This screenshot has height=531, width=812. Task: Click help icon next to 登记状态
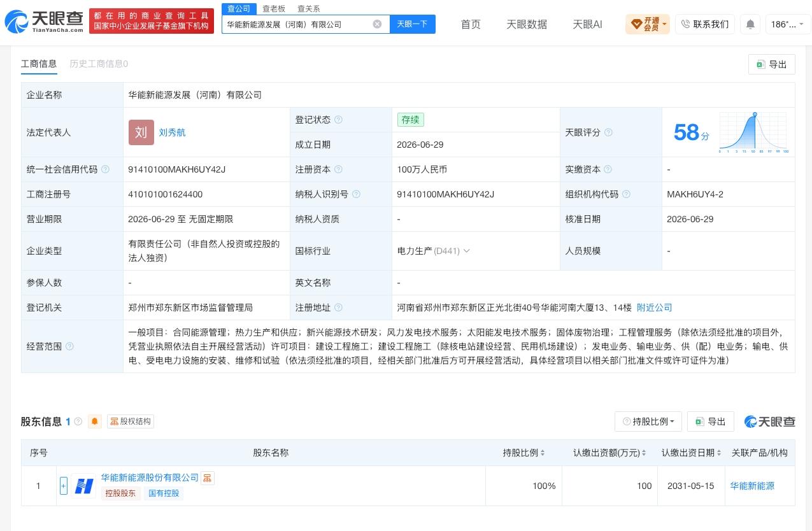point(338,120)
